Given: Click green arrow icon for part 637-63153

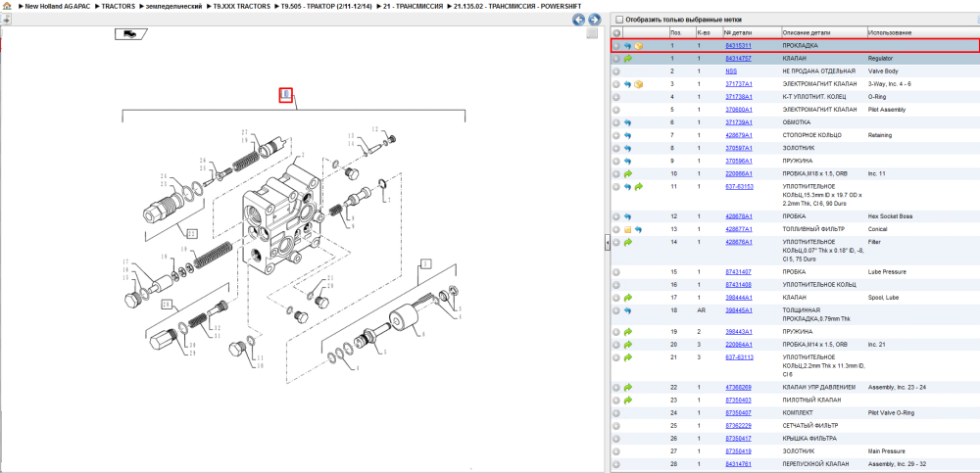Looking at the screenshot, I should pyautogui.click(x=639, y=186).
